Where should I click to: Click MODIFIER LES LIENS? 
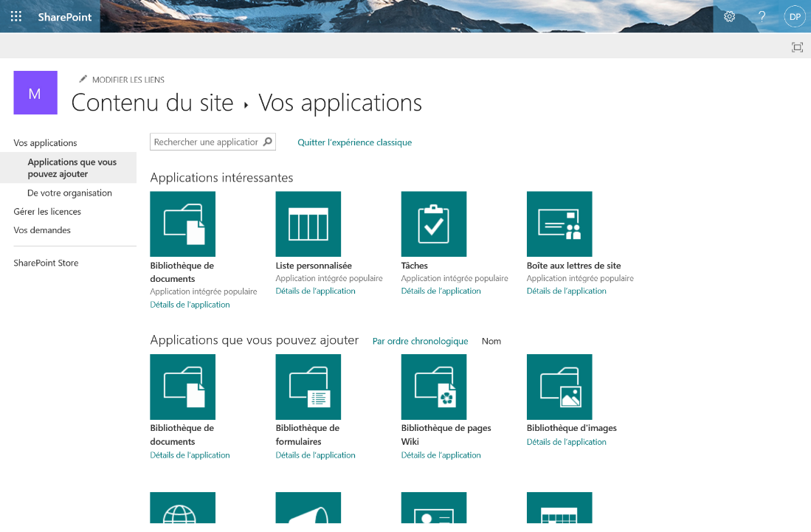pos(128,80)
